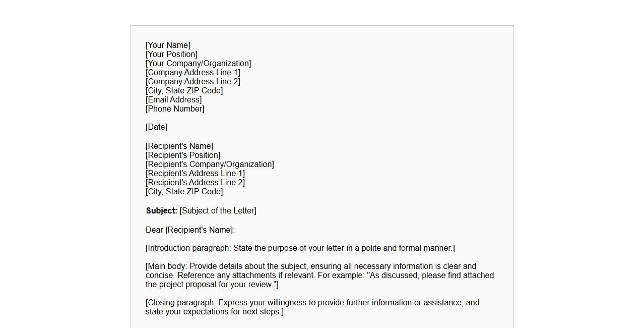Click the Closing paragraph placeholder text
Image resolution: width=644 pixels, height=328 pixels.
point(312,307)
